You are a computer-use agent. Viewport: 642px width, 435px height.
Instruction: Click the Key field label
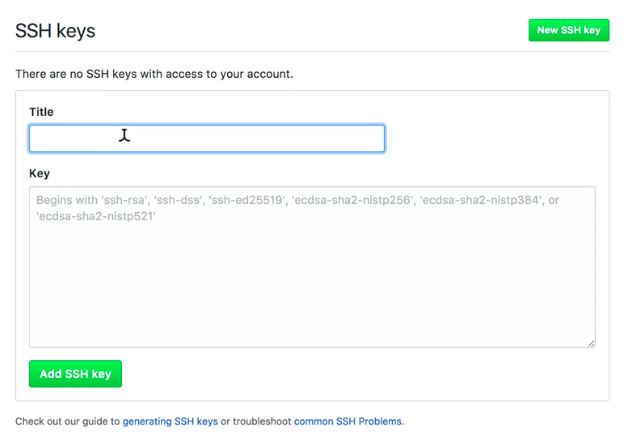39,173
